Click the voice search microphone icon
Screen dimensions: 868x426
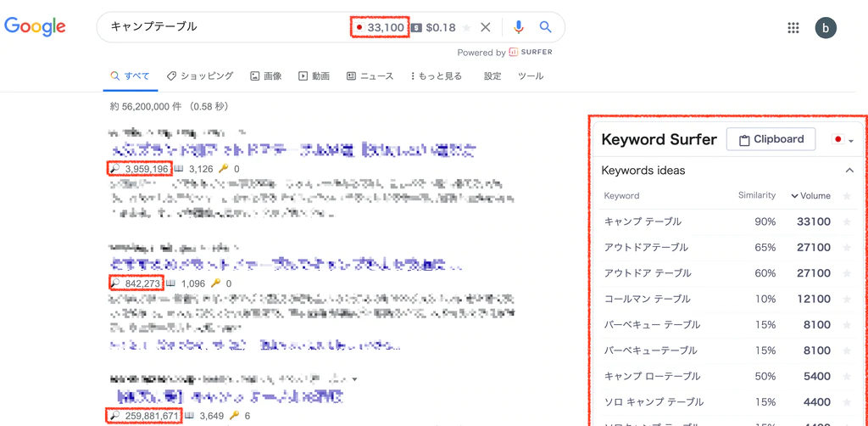point(519,27)
